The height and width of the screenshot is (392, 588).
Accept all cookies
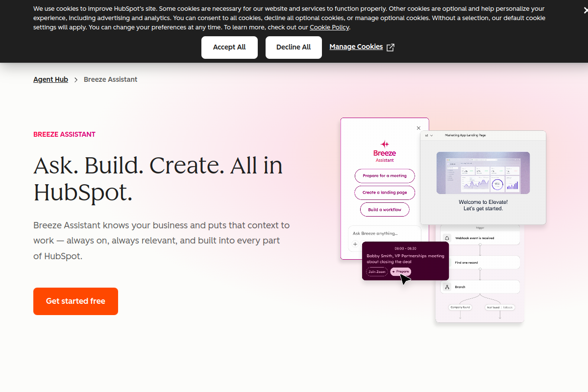pos(229,48)
